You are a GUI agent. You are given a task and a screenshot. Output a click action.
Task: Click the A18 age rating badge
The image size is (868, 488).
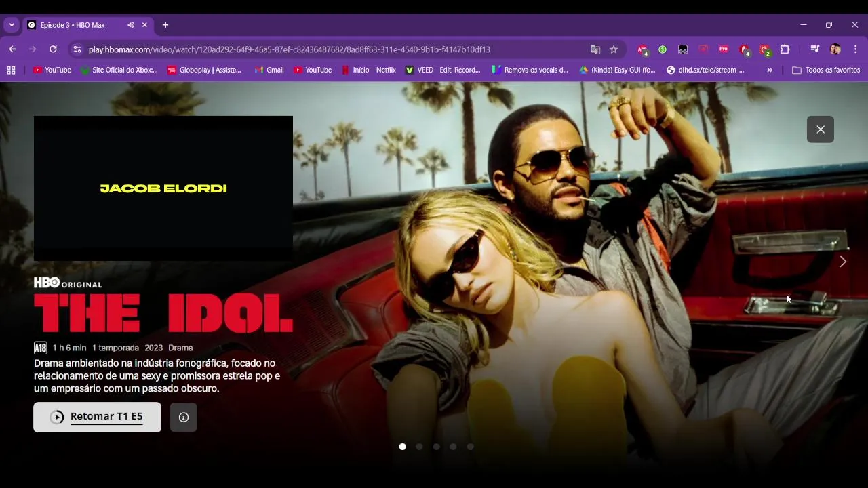(x=41, y=348)
